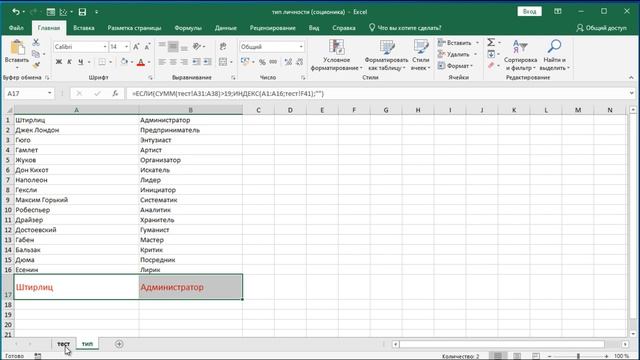Open Сортировка и фильтр menu

point(520,55)
